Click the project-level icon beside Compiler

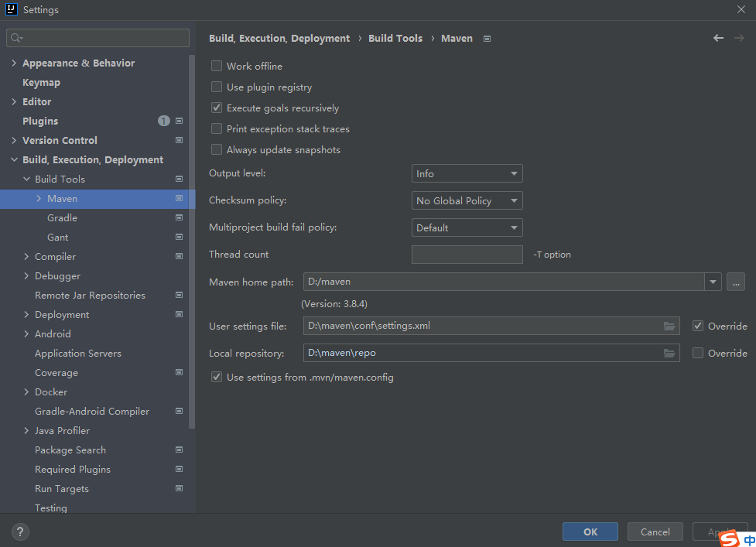click(x=179, y=256)
